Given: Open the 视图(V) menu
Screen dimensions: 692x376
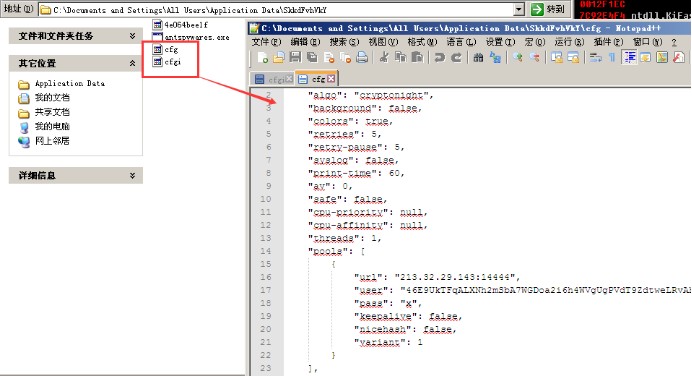Looking at the screenshot, I should [x=383, y=42].
